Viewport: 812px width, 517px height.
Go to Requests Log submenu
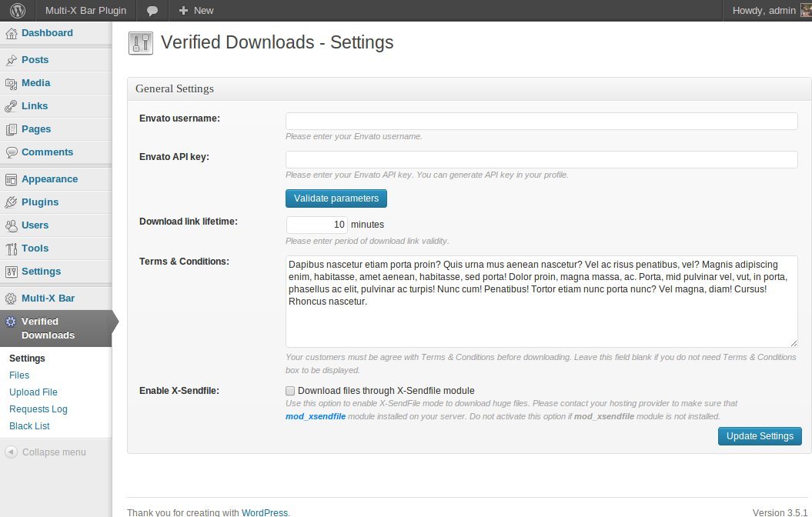pos(38,409)
